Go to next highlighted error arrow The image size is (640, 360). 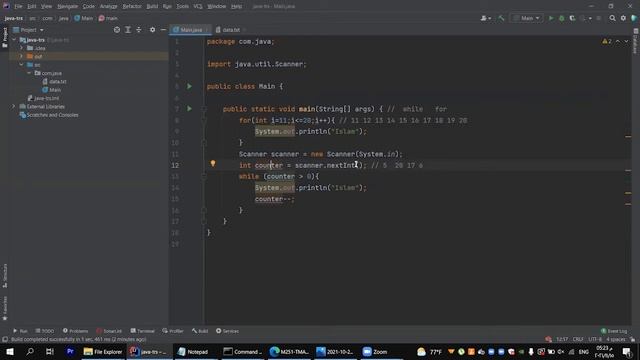pos(626,41)
